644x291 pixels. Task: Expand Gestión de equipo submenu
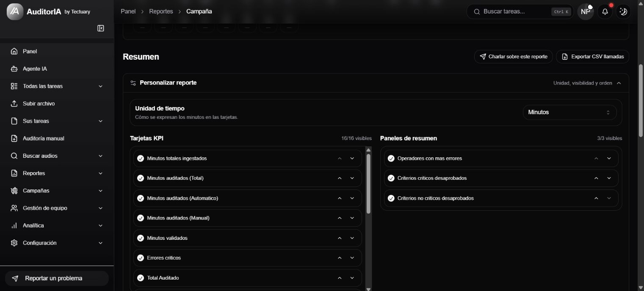(100, 208)
